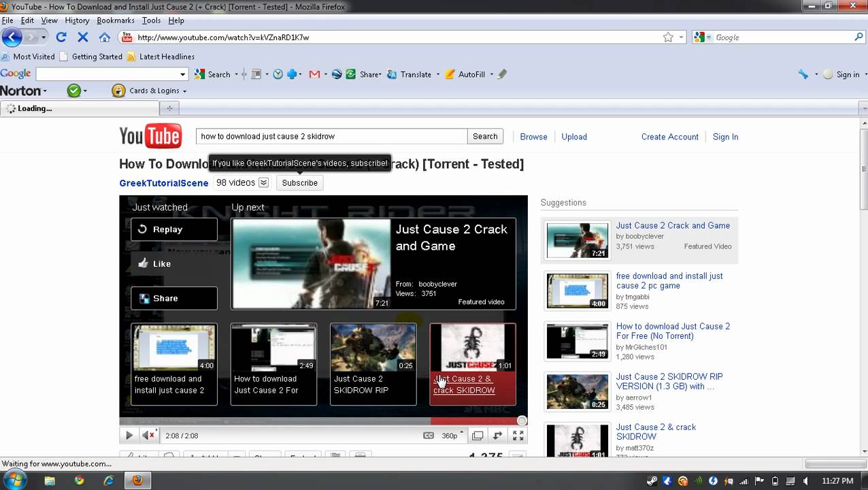The height and width of the screenshot is (490, 868).
Task: Bookmark this page with the star icon
Action: pyautogui.click(x=668, y=37)
